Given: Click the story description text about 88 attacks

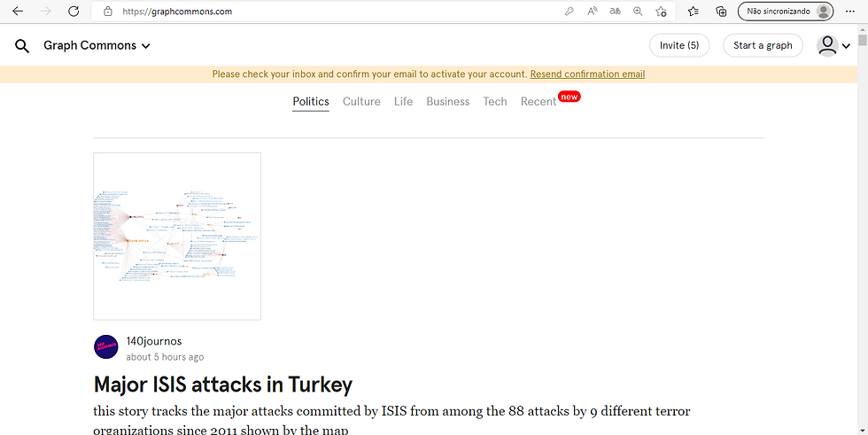Looking at the screenshot, I should 391,420.
